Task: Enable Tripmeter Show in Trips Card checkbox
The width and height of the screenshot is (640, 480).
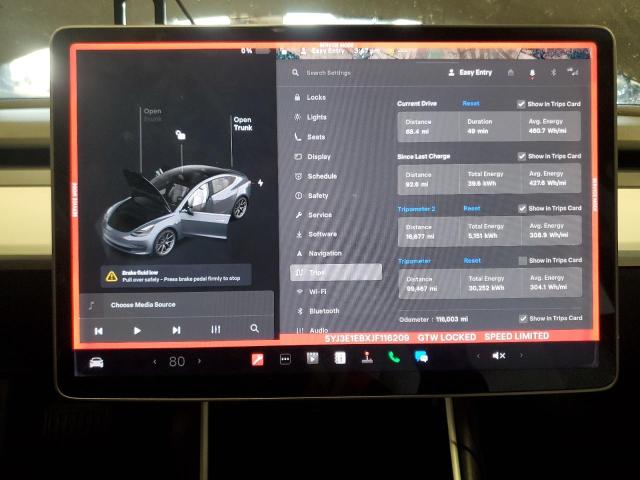Action: (522, 261)
